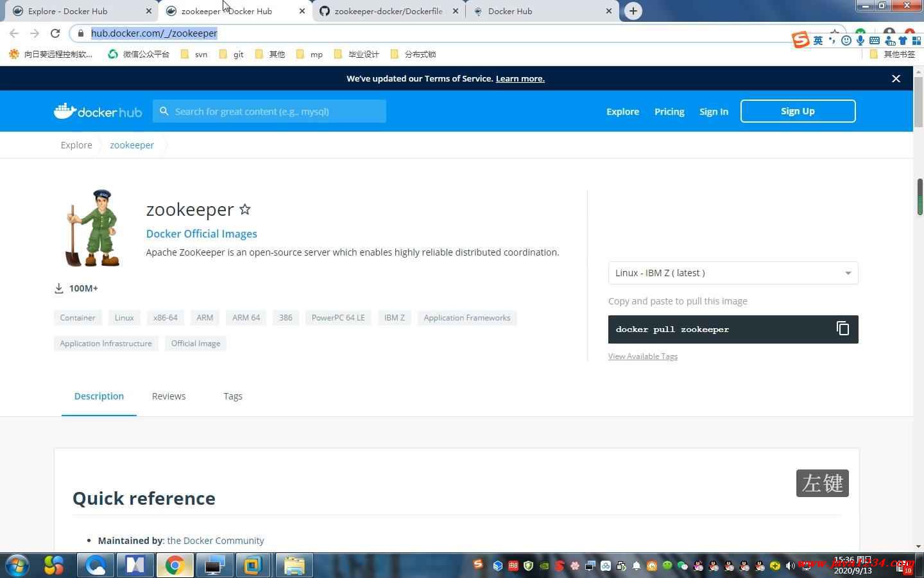This screenshot has width=924, height=578.
Task: Click the copy pull command icon
Action: [x=843, y=328]
